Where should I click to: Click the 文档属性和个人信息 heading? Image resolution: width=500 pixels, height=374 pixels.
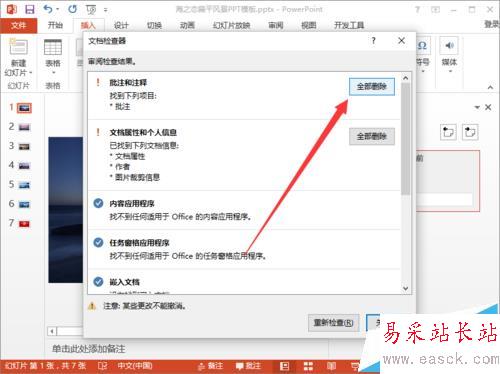(143, 132)
